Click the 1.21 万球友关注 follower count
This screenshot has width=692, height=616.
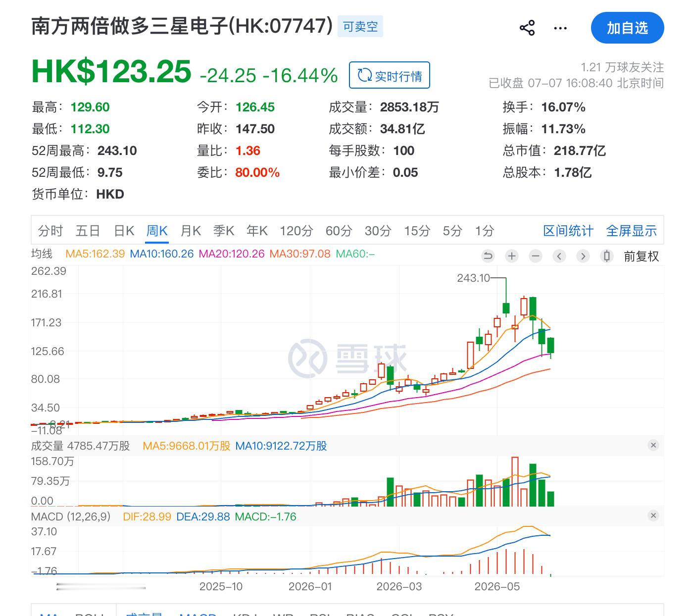coord(622,67)
